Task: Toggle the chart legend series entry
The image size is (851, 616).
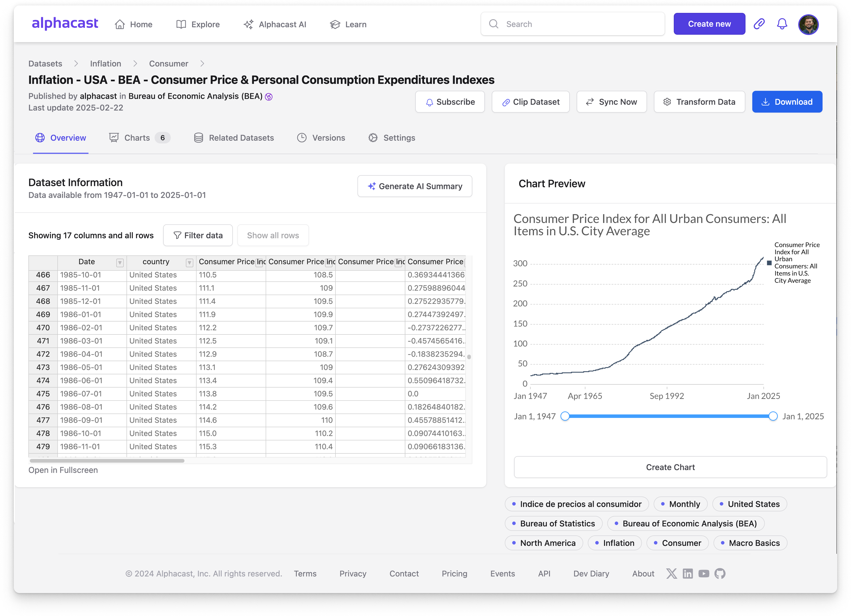Action: [x=793, y=263]
